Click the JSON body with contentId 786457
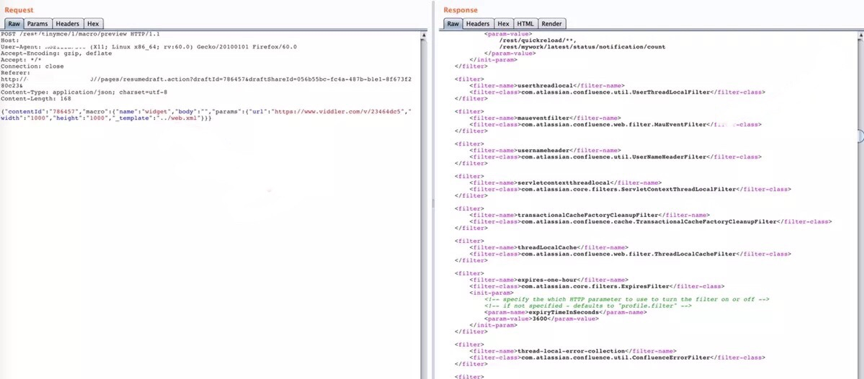 206,115
